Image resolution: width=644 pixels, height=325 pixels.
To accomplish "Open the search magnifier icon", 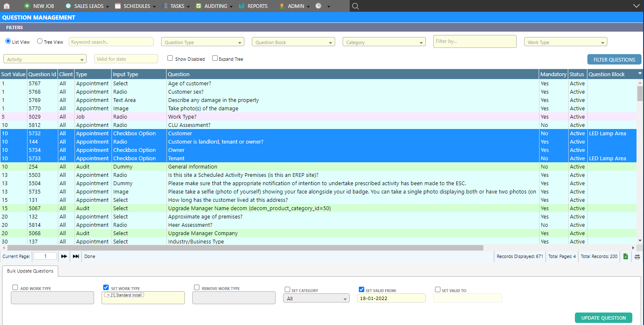I will coord(355,6).
